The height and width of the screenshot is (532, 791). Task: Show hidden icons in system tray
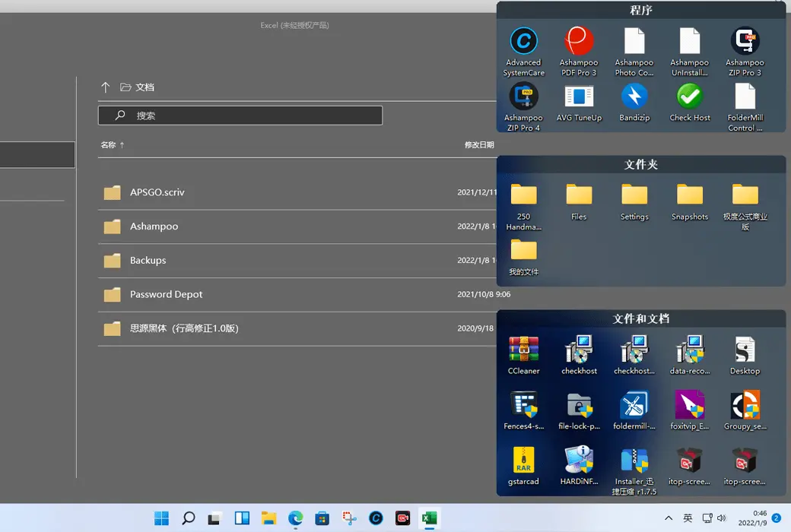669,518
